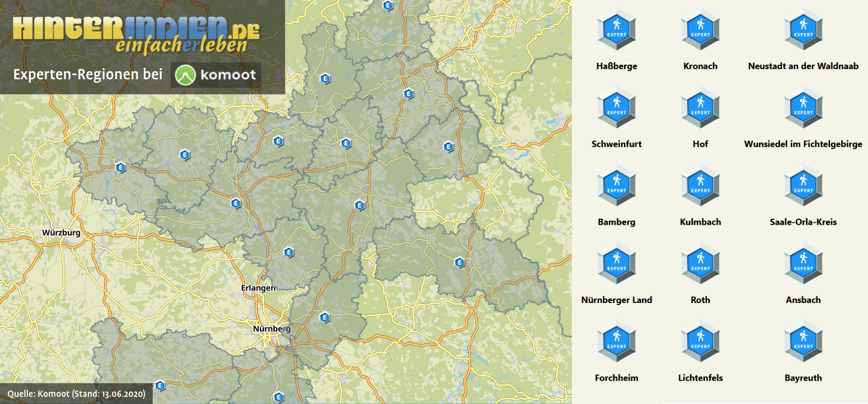Select the Kronach label
The image size is (868, 404).
(700, 66)
